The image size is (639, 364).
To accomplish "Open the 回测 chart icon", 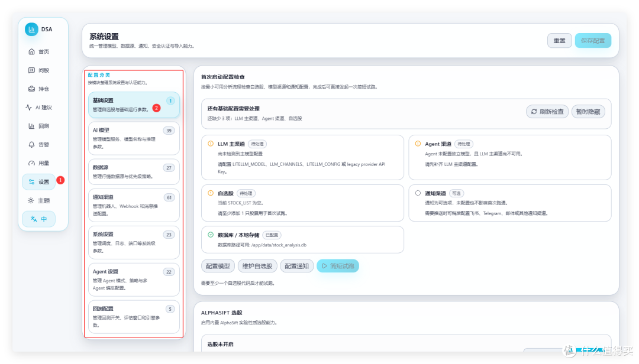I will [31, 126].
